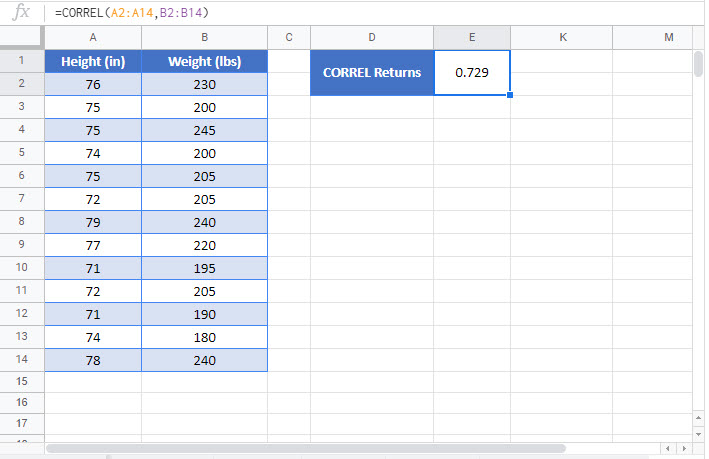Select row 16 header

coord(22,402)
